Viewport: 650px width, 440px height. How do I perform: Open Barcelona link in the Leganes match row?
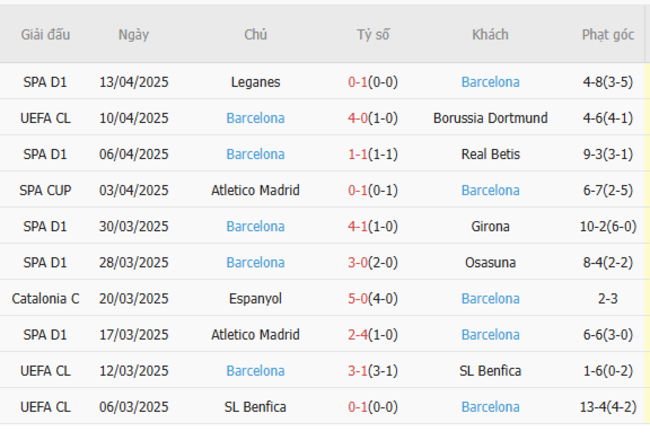[490, 82]
